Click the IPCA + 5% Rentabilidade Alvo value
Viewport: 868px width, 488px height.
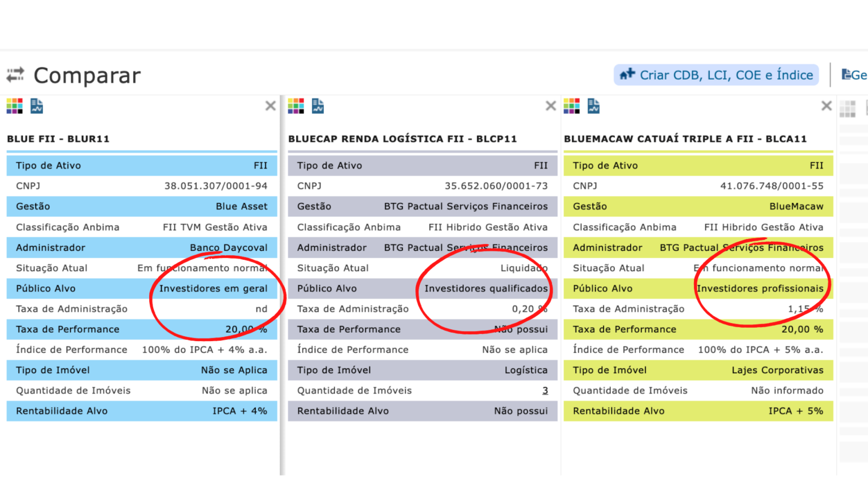coord(796,411)
